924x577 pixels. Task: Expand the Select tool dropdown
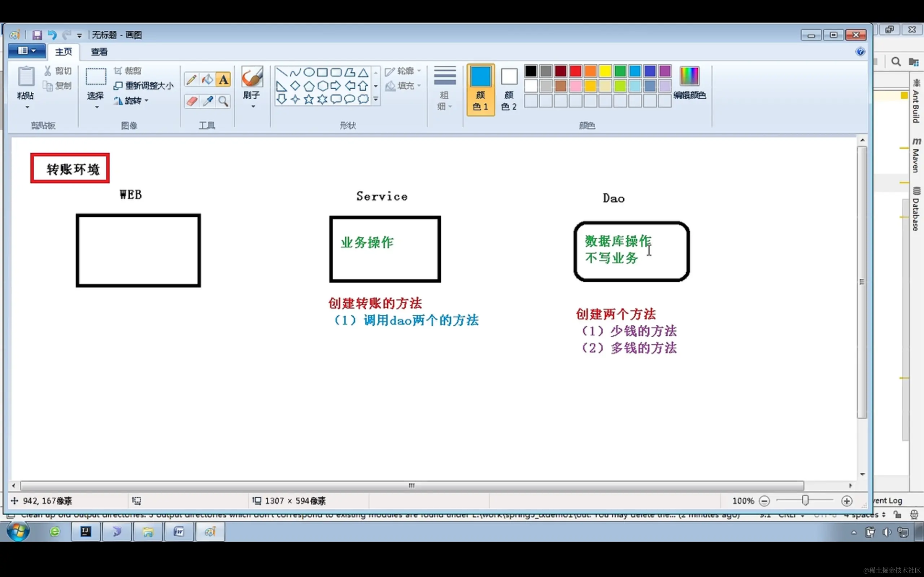[x=97, y=107]
